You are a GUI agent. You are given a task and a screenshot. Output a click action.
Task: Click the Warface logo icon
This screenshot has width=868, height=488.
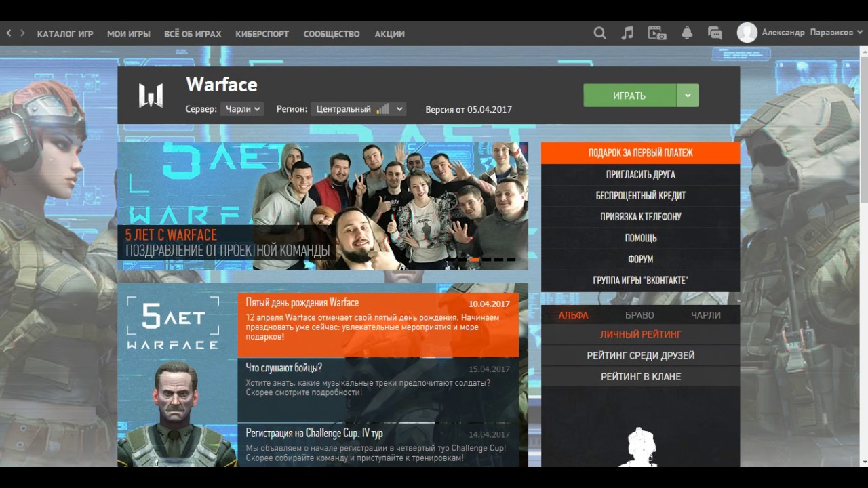[151, 96]
